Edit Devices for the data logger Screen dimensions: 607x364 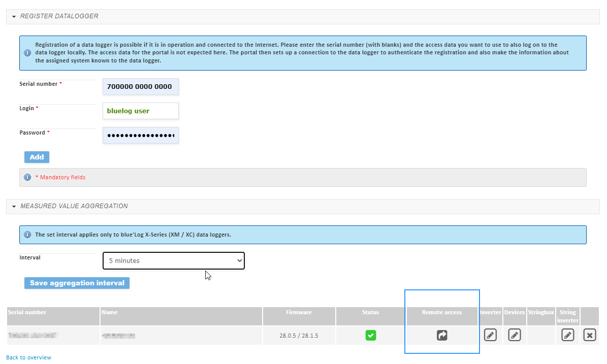tap(514, 335)
